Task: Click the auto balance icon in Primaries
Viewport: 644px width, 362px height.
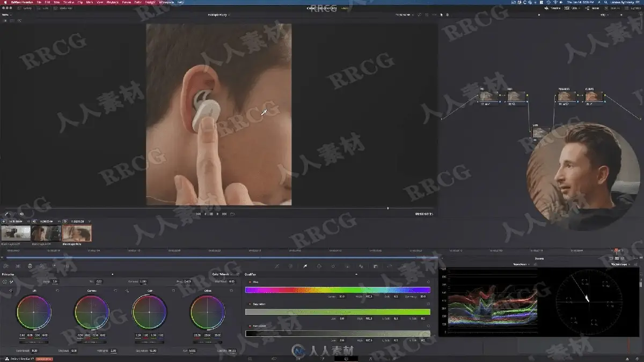Action: tap(5, 281)
